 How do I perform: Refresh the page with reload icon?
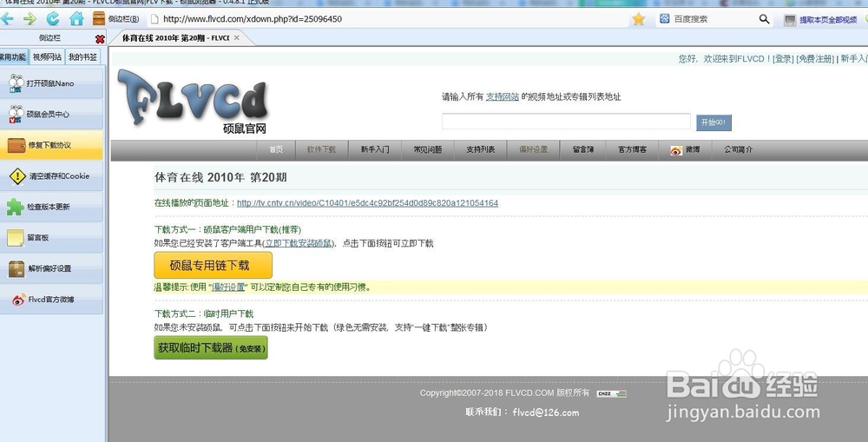[53, 19]
